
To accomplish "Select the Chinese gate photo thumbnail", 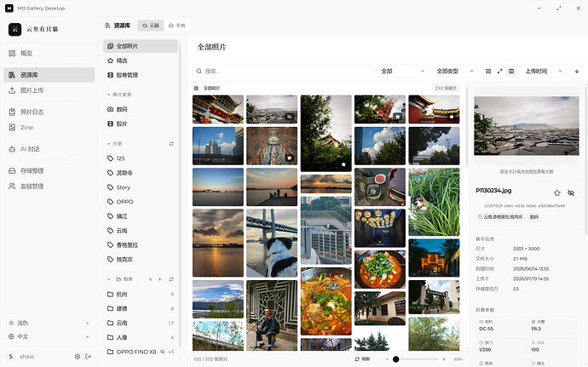I will pos(218,110).
